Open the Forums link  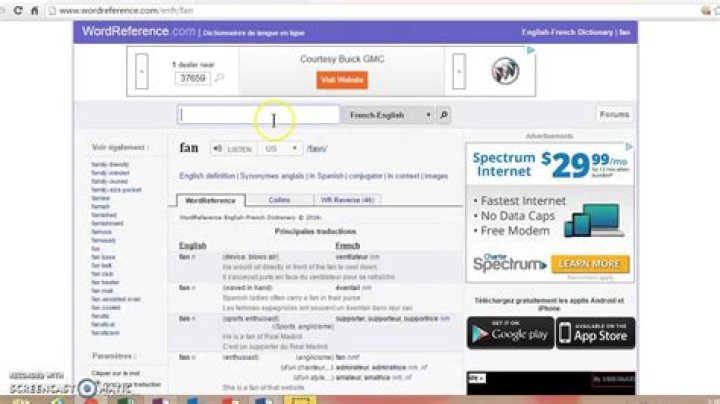[x=614, y=114]
